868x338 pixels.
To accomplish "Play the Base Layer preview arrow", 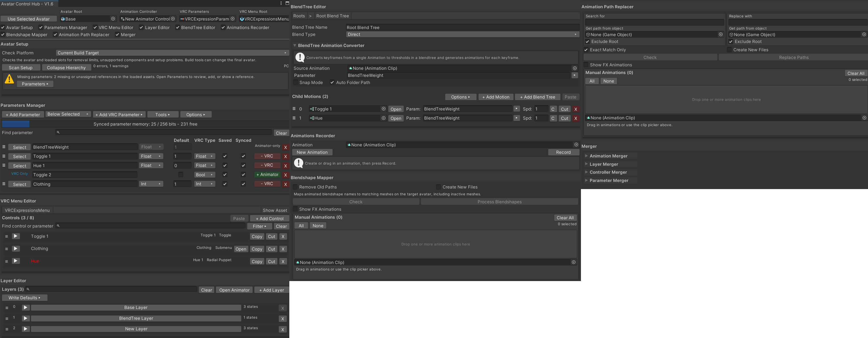I will click(25, 308).
